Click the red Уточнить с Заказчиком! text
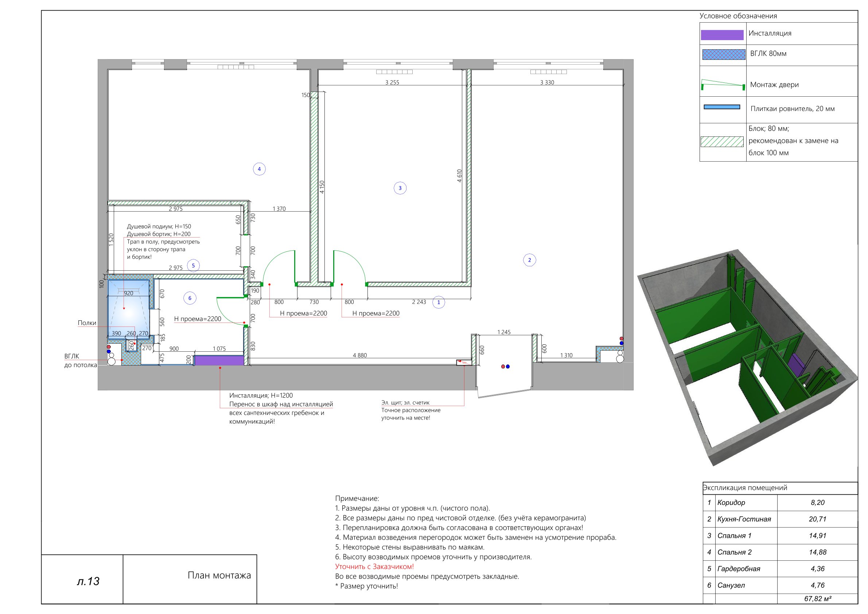868x614 pixels. (374, 567)
